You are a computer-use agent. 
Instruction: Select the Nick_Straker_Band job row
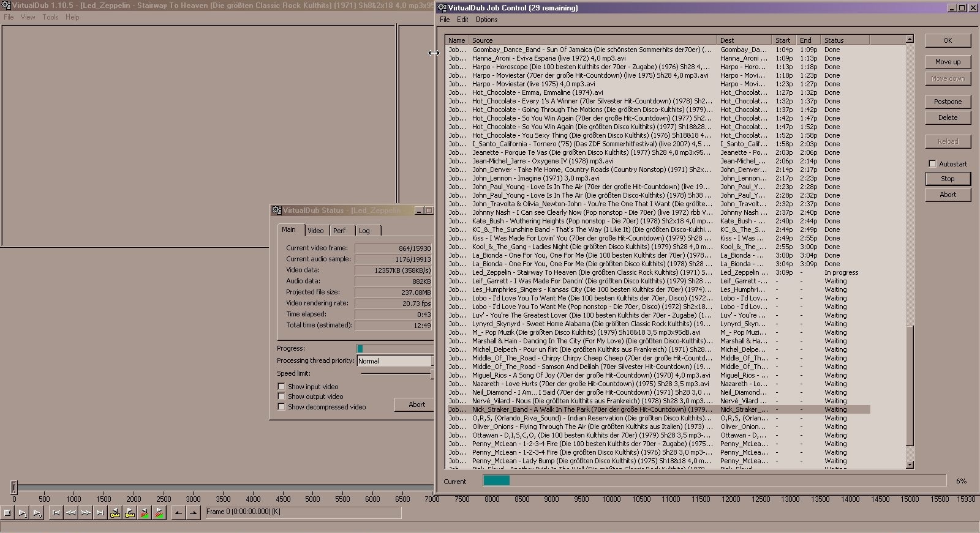(x=591, y=409)
